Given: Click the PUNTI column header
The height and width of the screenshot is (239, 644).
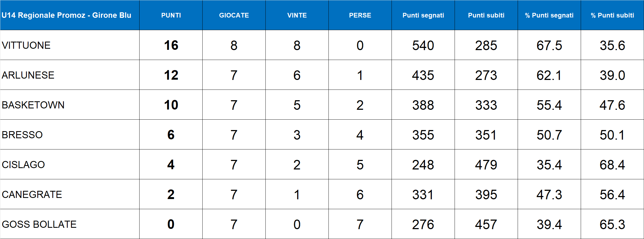Looking at the screenshot, I should coord(171,15).
